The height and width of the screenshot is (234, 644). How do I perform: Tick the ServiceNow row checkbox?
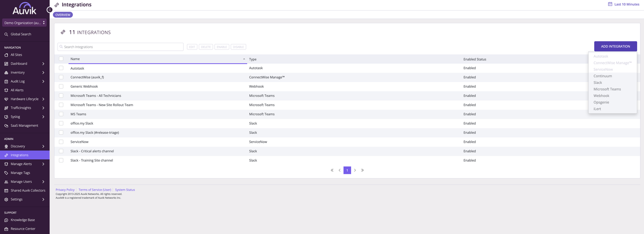pos(61,142)
